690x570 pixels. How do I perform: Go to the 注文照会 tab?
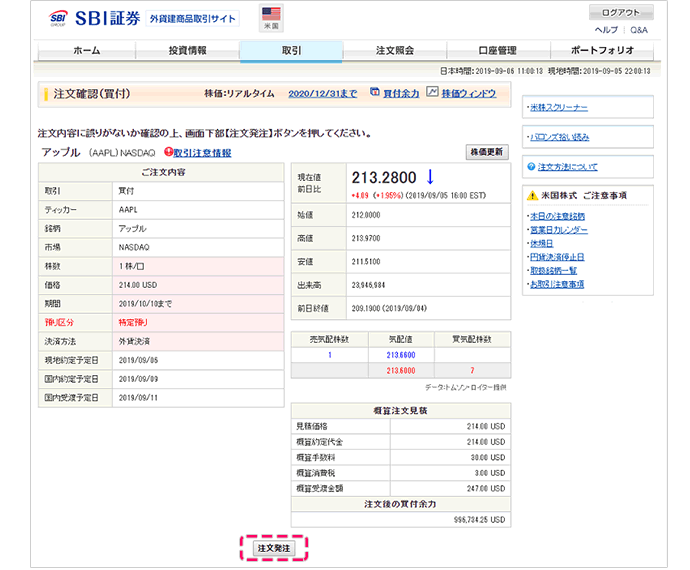tap(395, 50)
